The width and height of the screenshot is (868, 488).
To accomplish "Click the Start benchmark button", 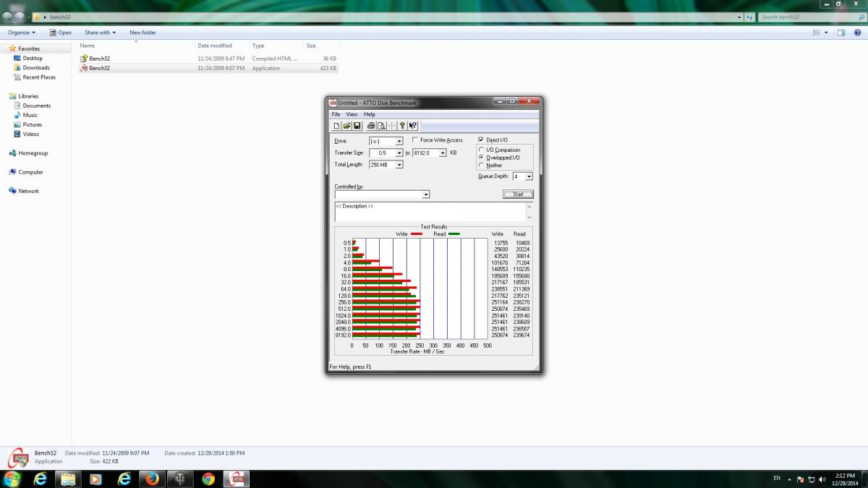I will 518,194.
